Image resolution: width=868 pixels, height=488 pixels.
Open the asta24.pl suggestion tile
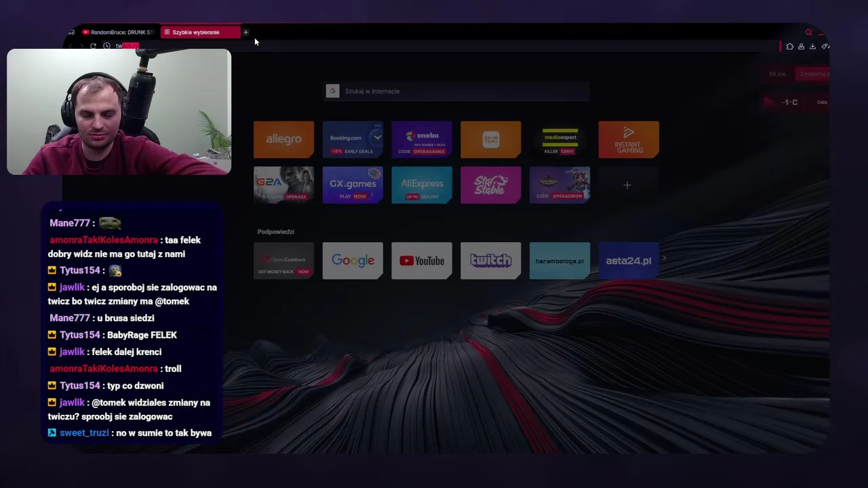[x=629, y=261]
